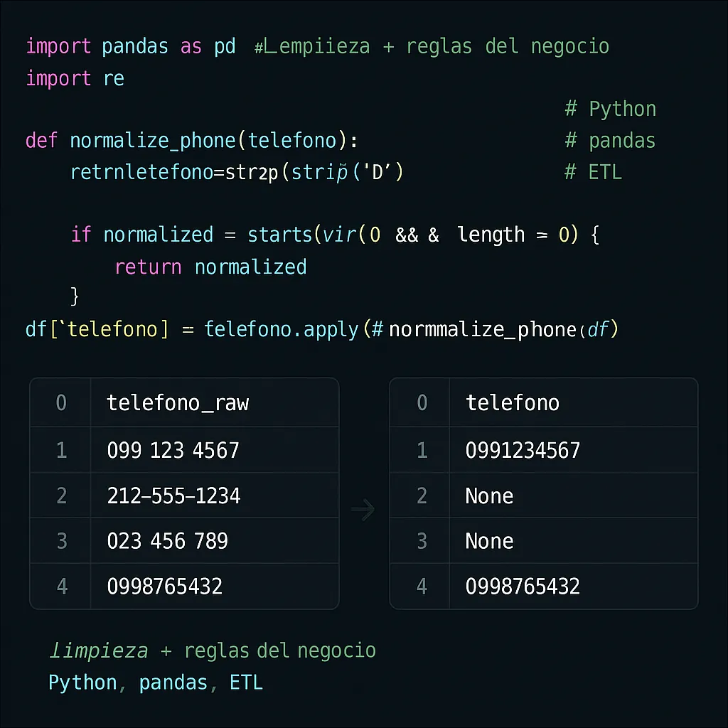Select the telefono header in the right table
The height and width of the screenshot is (728, 728).
click(x=513, y=403)
